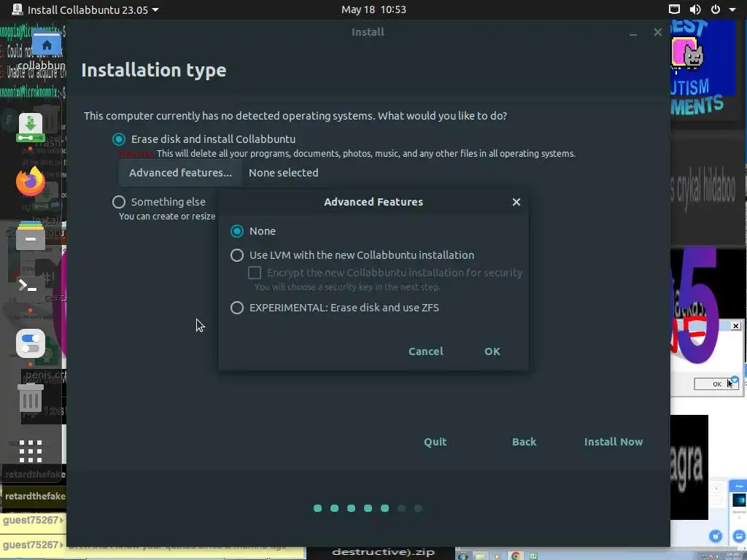Select None in Advanced Features
Viewport: 747px width, 560px height.
tap(237, 231)
